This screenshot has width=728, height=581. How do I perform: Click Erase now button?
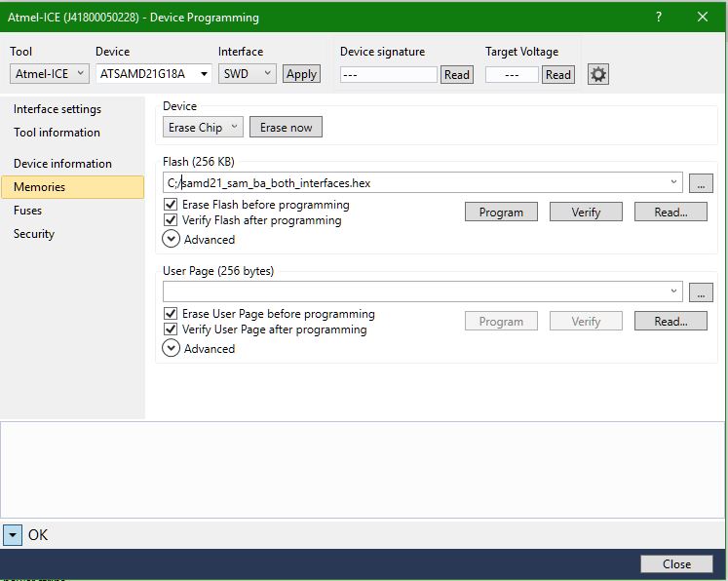(286, 128)
